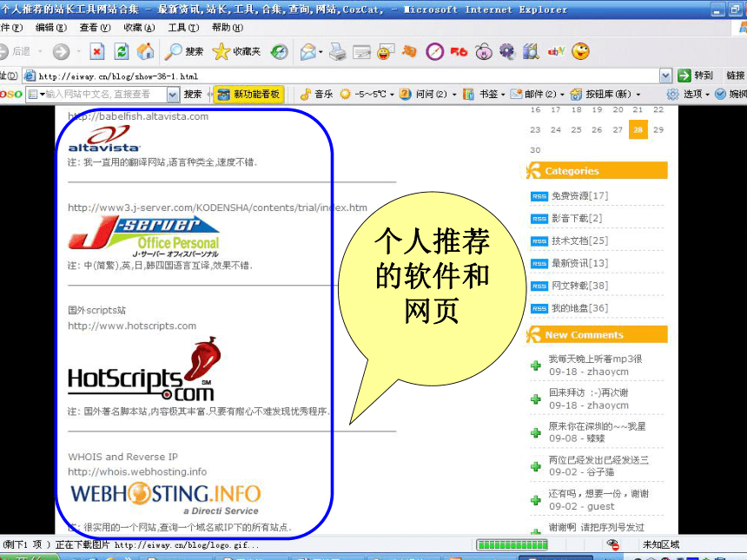The width and height of the screenshot is (747, 560).
Task: Open the Forward button history dropdown arrow
Action: [x=78, y=51]
